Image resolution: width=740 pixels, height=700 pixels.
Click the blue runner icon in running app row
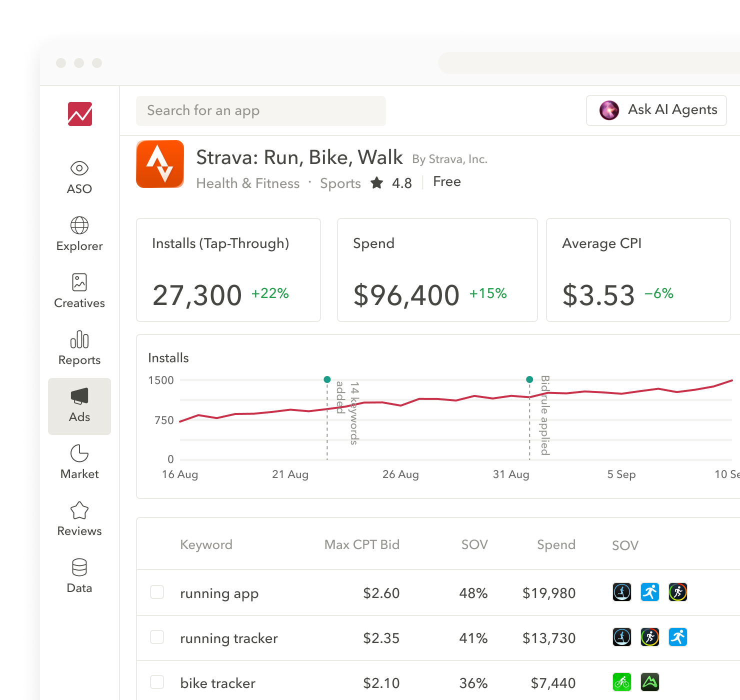click(x=650, y=592)
